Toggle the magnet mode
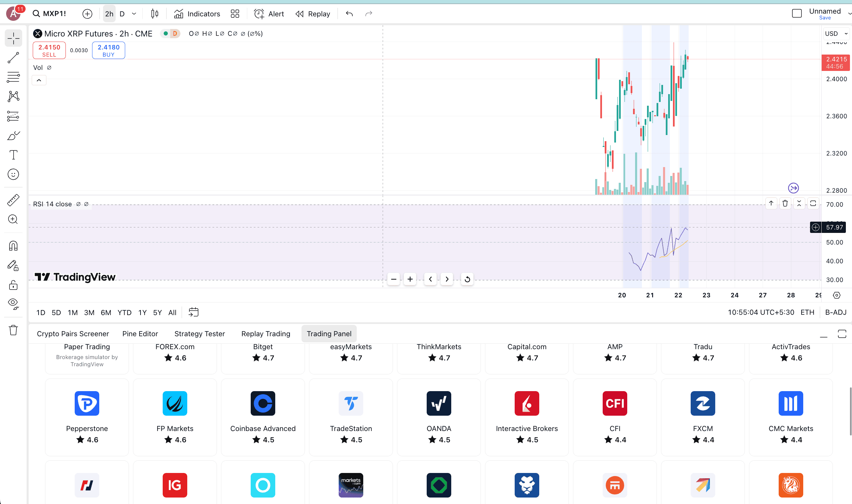Screen dimensions: 852x504 (13, 246)
